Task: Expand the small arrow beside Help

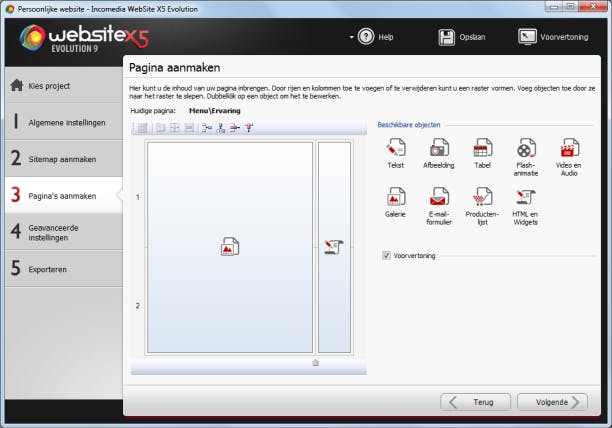Action: click(351, 37)
